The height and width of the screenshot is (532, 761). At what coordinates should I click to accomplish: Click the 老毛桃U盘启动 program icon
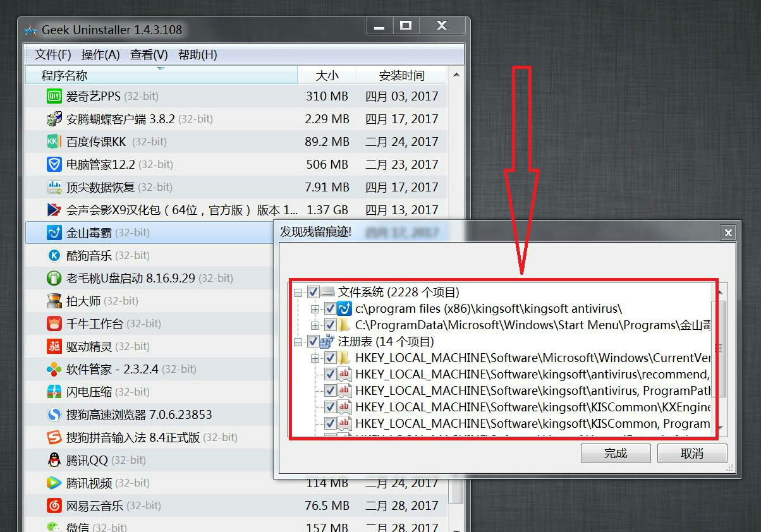coord(54,278)
